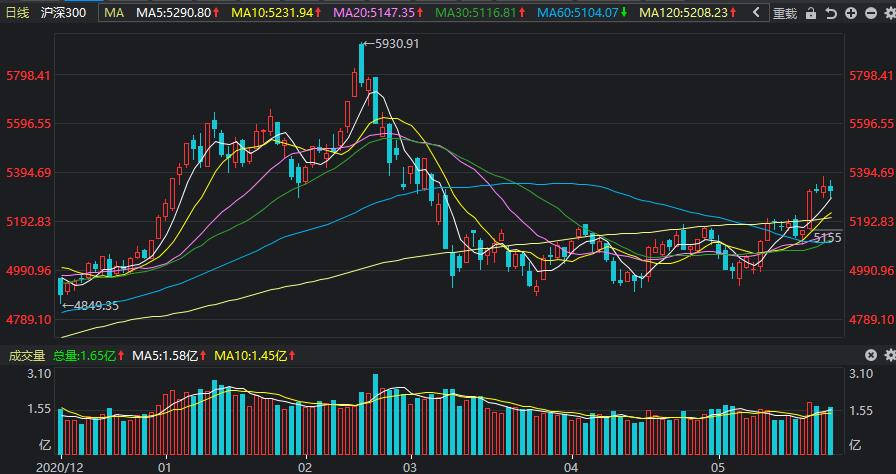Toggle the MA5 line label
The image size is (896, 474).
click(x=177, y=13)
